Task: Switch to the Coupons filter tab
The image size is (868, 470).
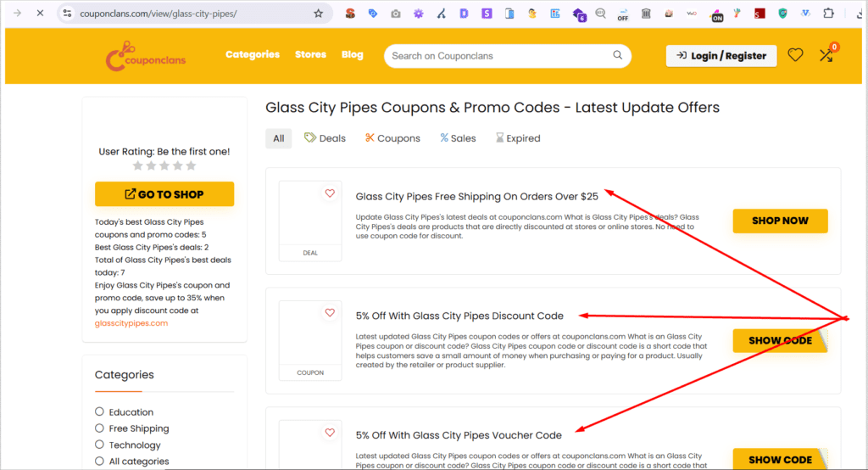Action: coord(392,138)
